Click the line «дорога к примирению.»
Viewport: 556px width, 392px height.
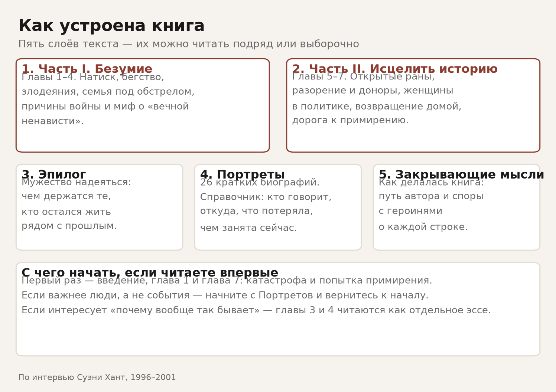pos(350,120)
